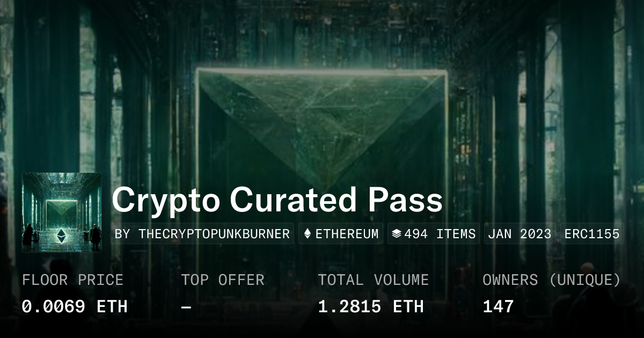Click the dash value under TOP OFFER

tap(186, 306)
